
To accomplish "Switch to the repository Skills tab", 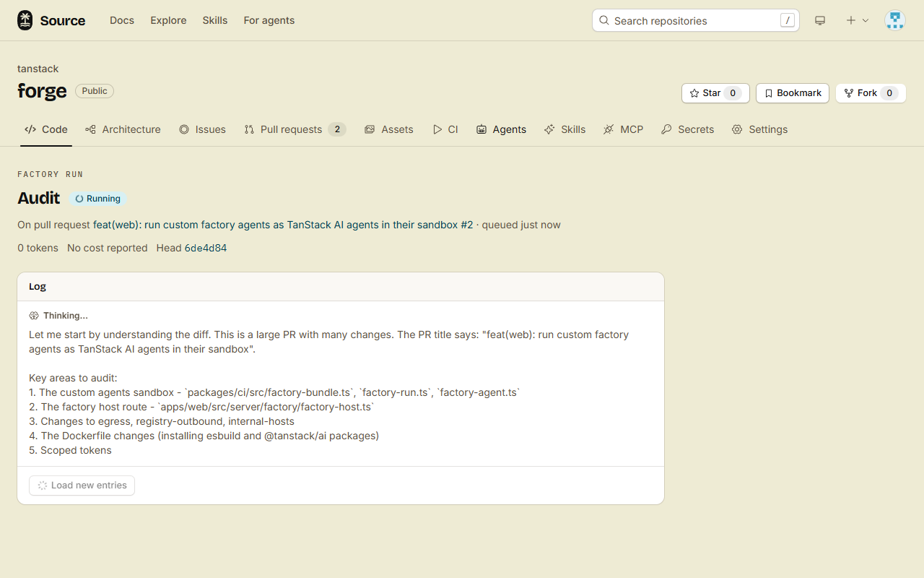I will [x=565, y=129].
